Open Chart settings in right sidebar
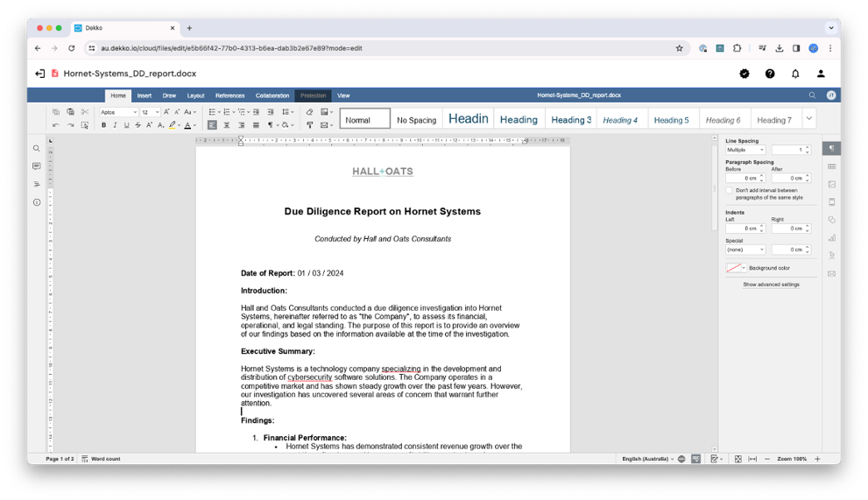The image size is (868, 500). tap(831, 238)
